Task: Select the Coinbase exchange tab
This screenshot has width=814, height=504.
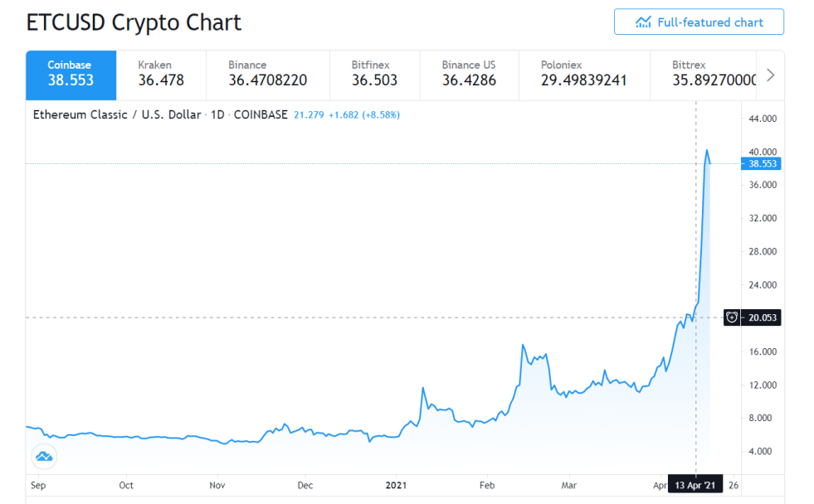Action: pyautogui.click(x=71, y=75)
